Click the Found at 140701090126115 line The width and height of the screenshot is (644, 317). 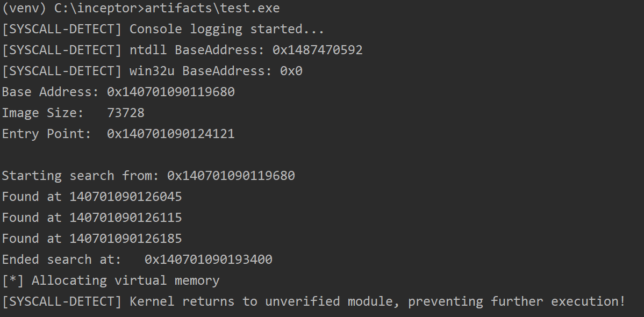pyautogui.click(x=92, y=218)
